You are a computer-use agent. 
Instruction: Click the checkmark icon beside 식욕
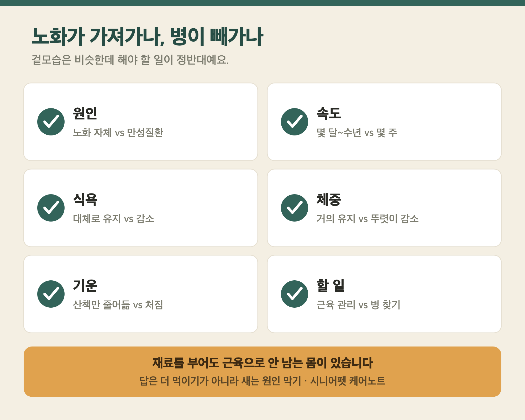click(x=51, y=208)
